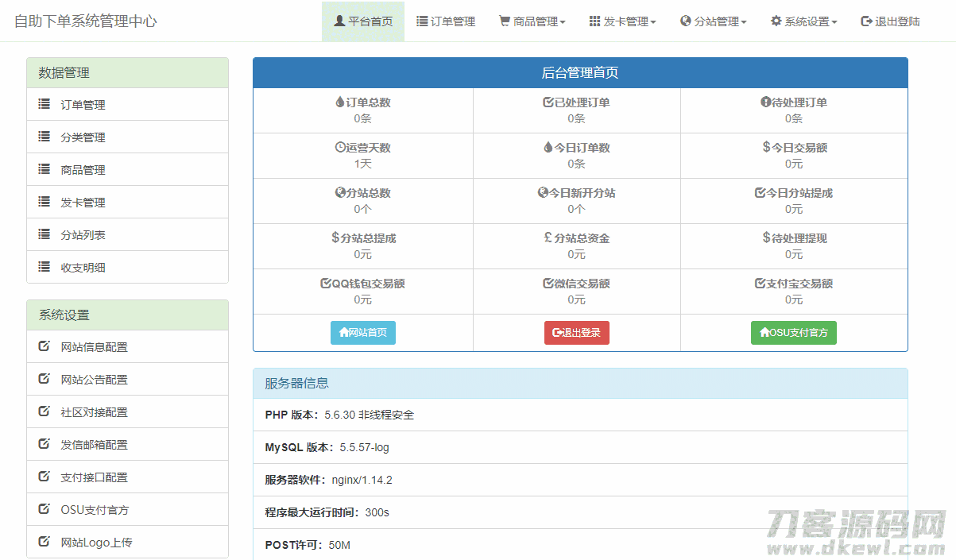The width and height of the screenshot is (956, 560).
Task: Select 退出登陆 in the top navbar
Action: tap(890, 21)
